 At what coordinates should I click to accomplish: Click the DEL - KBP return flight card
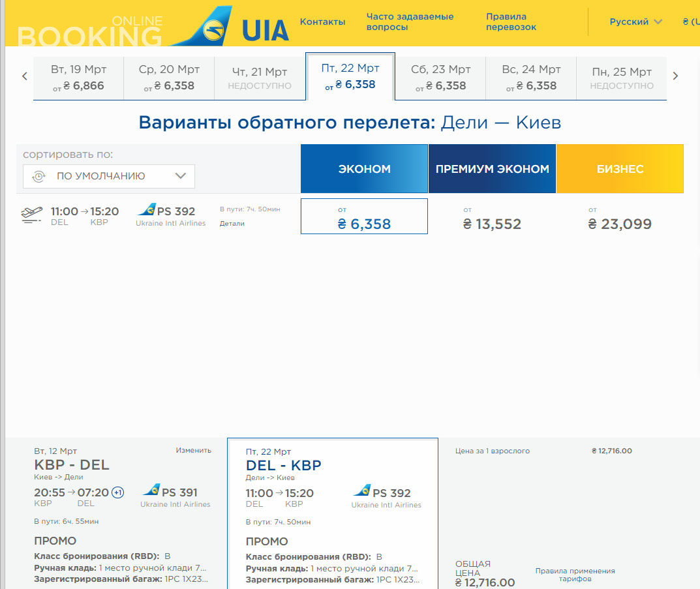click(333, 513)
